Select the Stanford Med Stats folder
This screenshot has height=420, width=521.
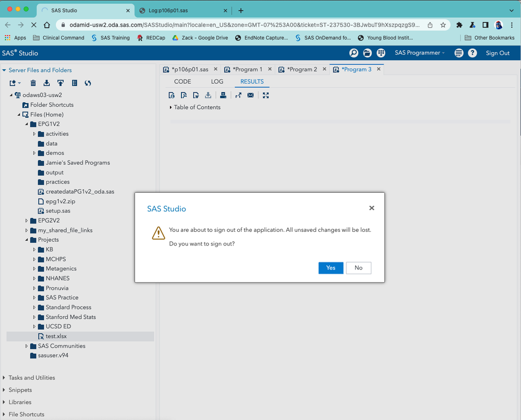(x=70, y=317)
